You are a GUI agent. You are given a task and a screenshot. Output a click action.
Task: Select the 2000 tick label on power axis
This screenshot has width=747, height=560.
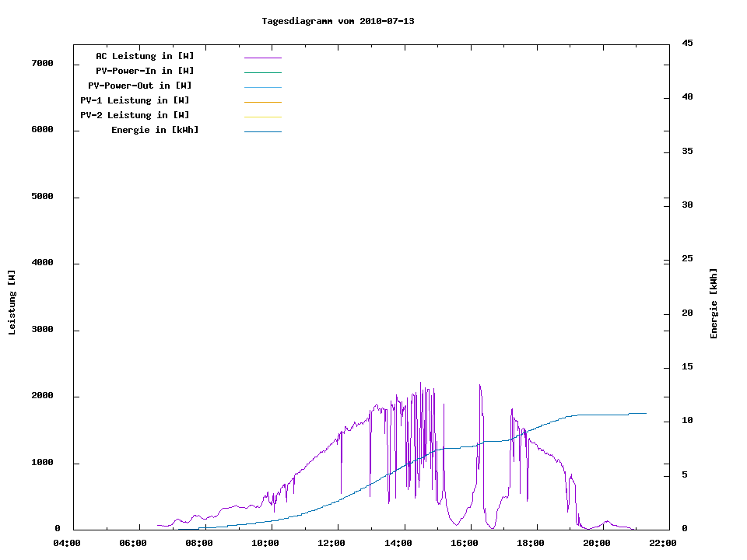coord(42,397)
